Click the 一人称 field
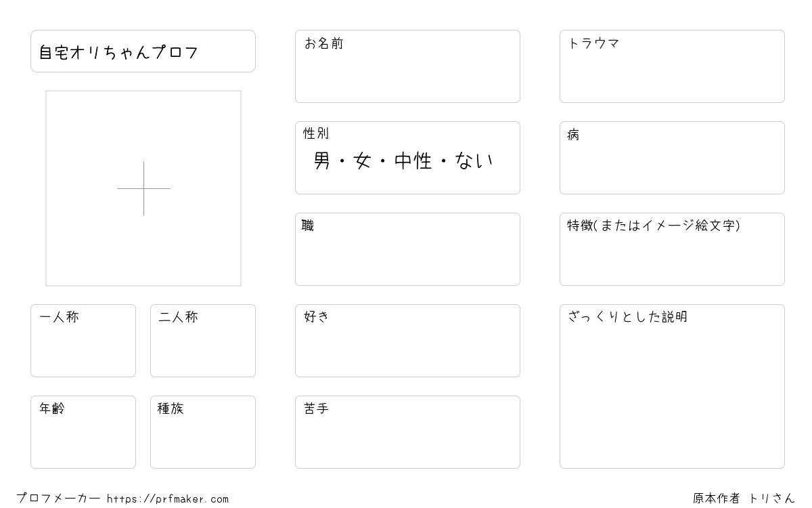This screenshot has height=508, width=812. point(83,341)
